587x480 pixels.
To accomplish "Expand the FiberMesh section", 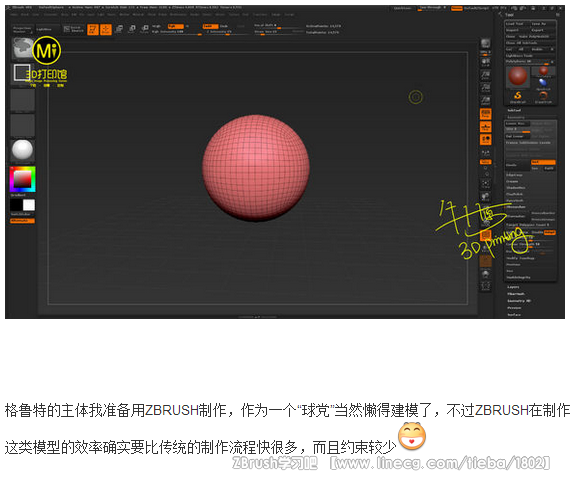I will click(x=515, y=294).
